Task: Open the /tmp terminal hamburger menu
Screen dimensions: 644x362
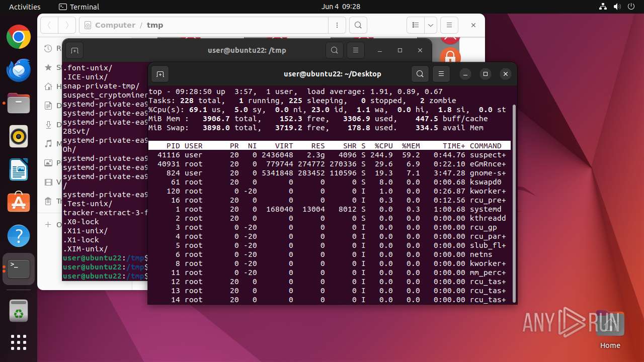Action: click(x=356, y=50)
